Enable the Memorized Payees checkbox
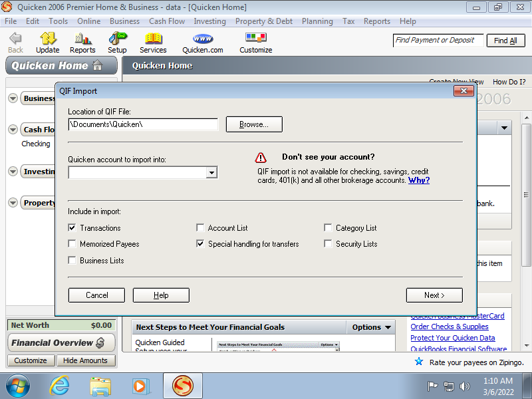 (72, 244)
